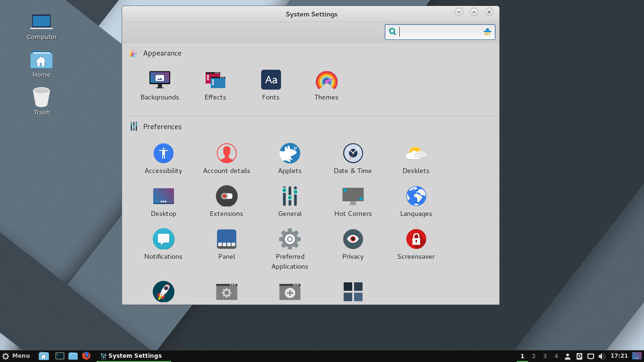Open the Backgrounds settings
This screenshot has width=644, height=362.
[x=159, y=85]
